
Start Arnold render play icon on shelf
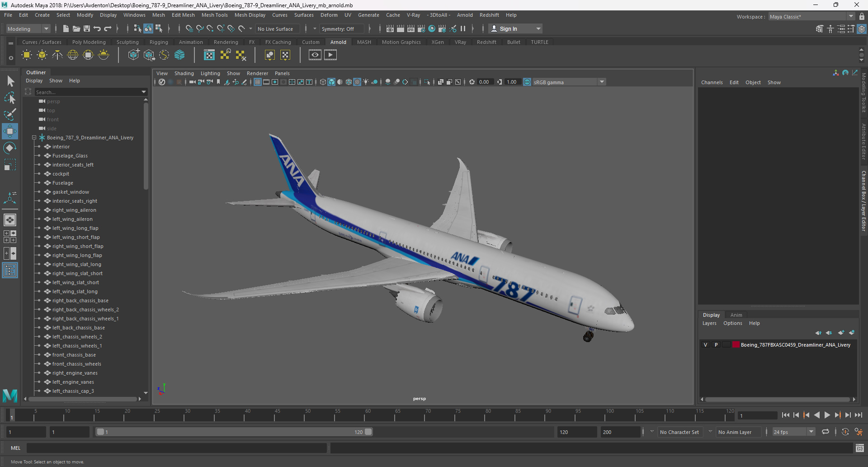(x=330, y=55)
